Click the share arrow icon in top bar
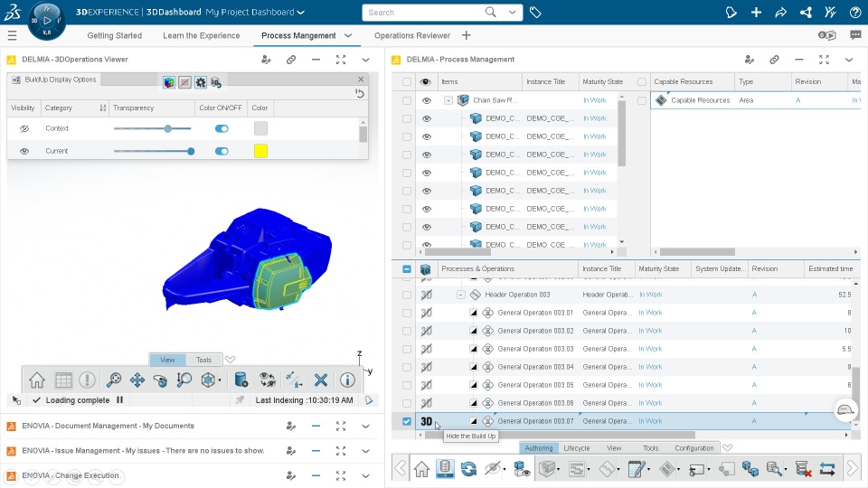This screenshot has width=868, height=488. 780,12
